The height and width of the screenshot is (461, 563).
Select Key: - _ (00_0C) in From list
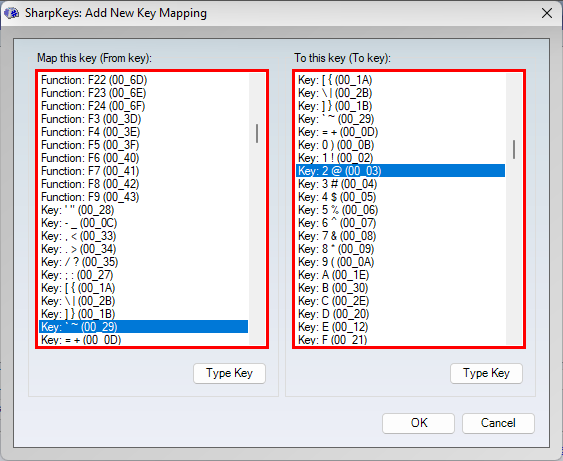coord(143,223)
